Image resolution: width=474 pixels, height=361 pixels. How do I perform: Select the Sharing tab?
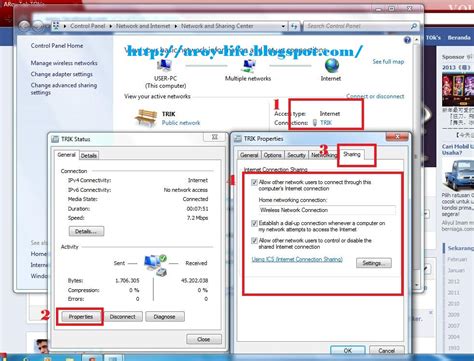coord(352,154)
